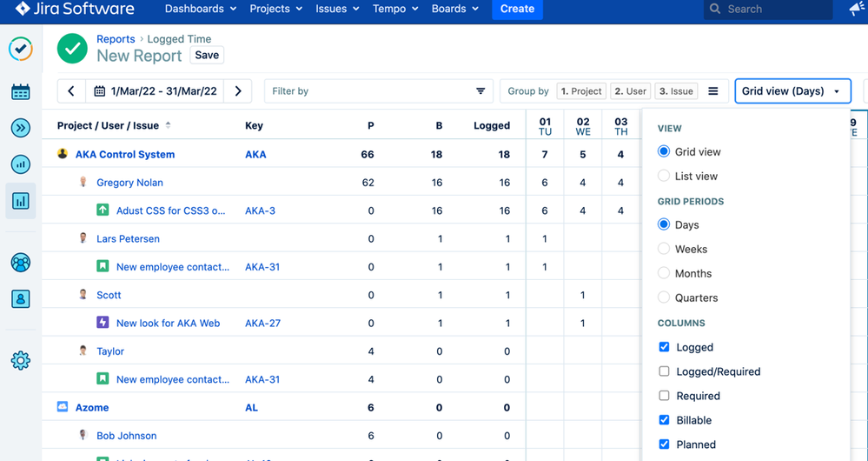The width and height of the screenshot is (868, 461).
Task: Open Bob Johnson user link
Action: tap(126, 436)
